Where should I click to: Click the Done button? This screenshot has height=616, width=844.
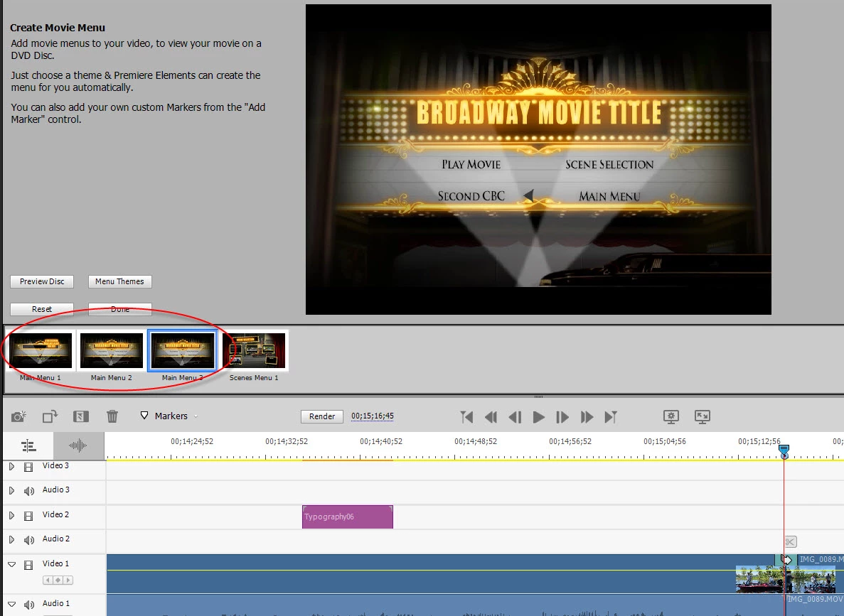(x=119, y=309)
